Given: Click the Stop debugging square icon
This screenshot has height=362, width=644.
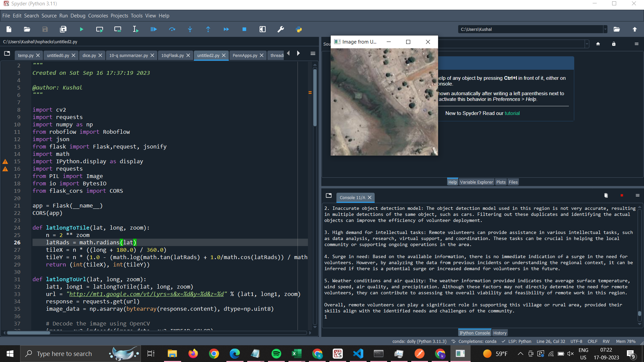Looking at the screenshot, I should click(244, 29).
